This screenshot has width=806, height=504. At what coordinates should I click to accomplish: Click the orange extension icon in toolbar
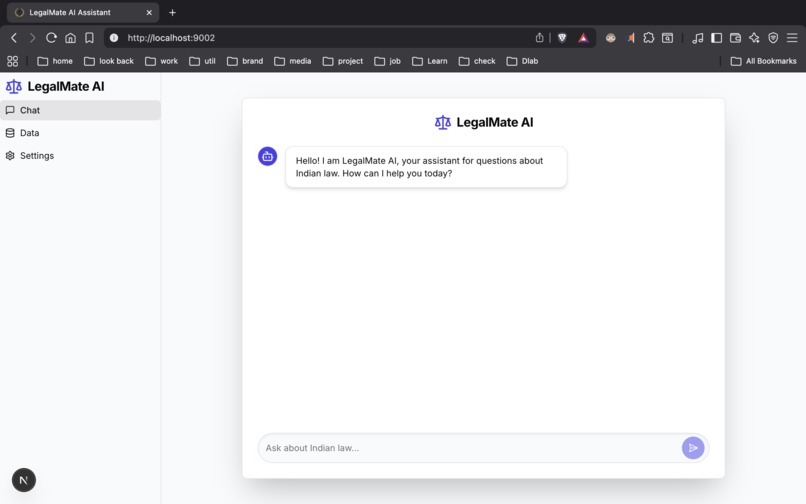click(630, 38)
